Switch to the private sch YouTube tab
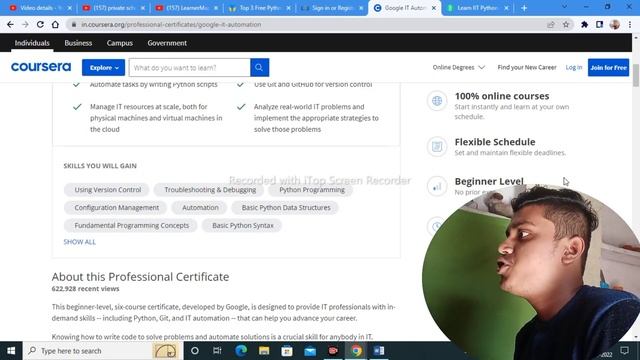640x360 pixels. pyautogui.click(x=113, y=8)
